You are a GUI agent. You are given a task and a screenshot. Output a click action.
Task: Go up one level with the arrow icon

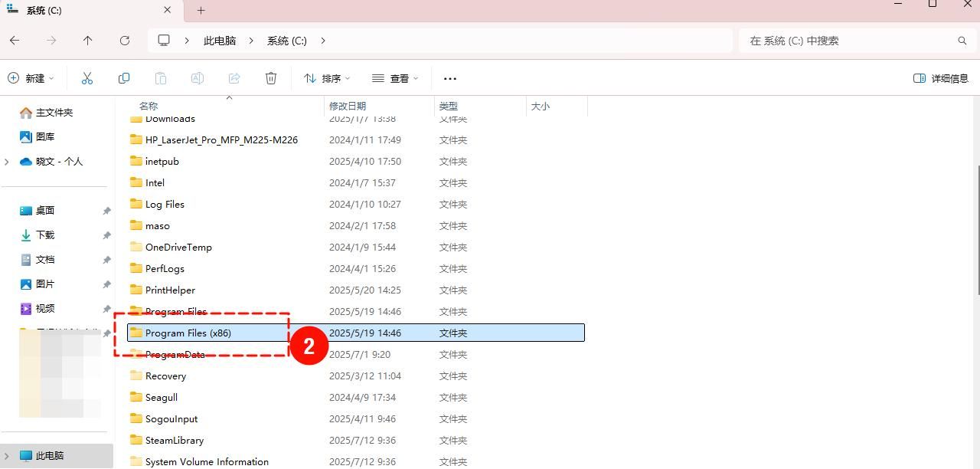point(87,40)
